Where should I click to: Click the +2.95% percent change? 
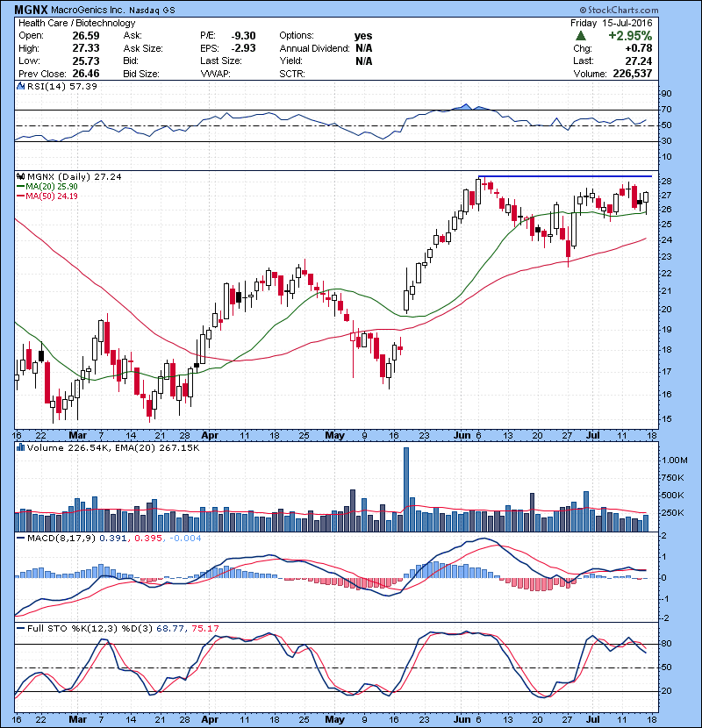(x=630, y=36)
